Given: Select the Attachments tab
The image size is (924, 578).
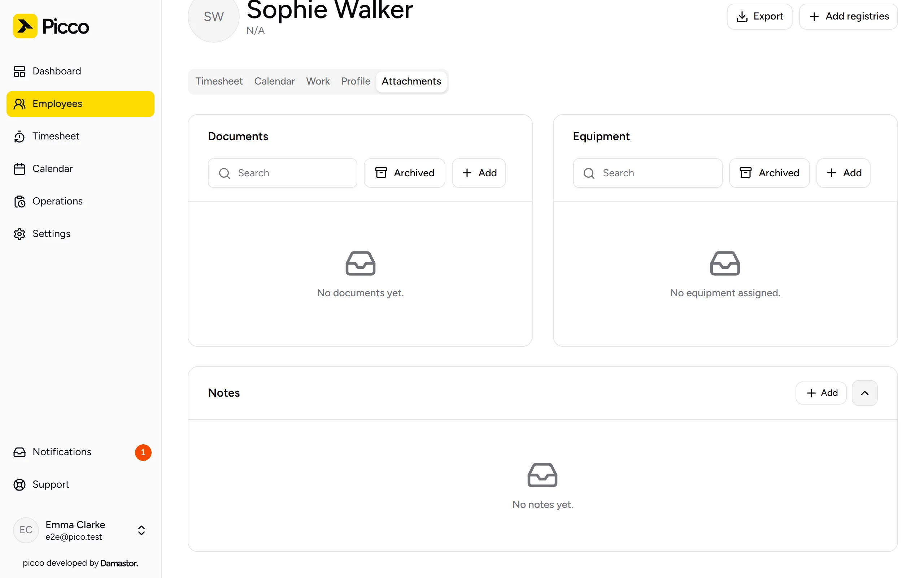Looking at the screenshot, I should 411,81.
